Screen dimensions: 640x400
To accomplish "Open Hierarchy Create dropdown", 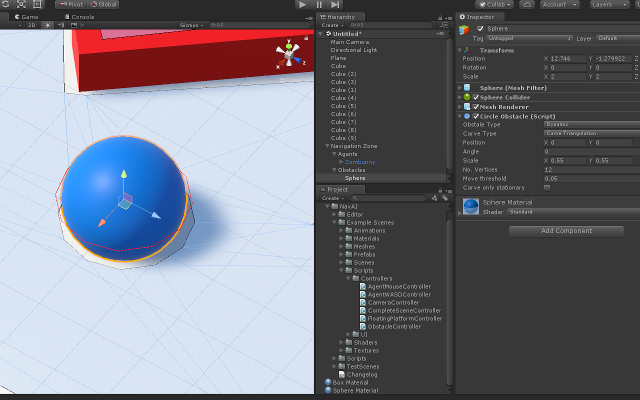I will click(x=332, y=25).
